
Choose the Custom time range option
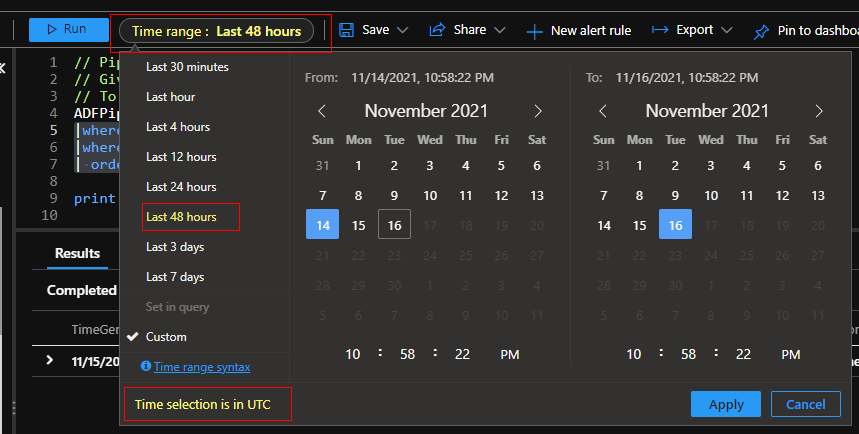(x=166, y=337)
